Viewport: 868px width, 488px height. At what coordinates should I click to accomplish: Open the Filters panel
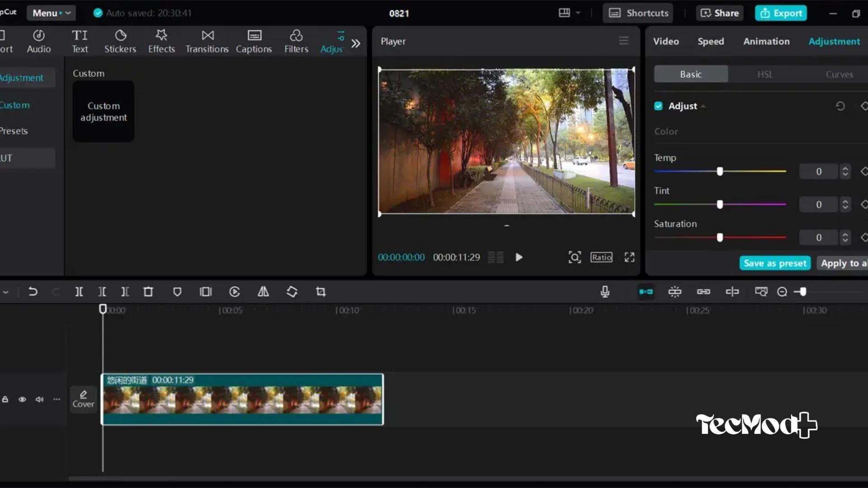(296, 41)
